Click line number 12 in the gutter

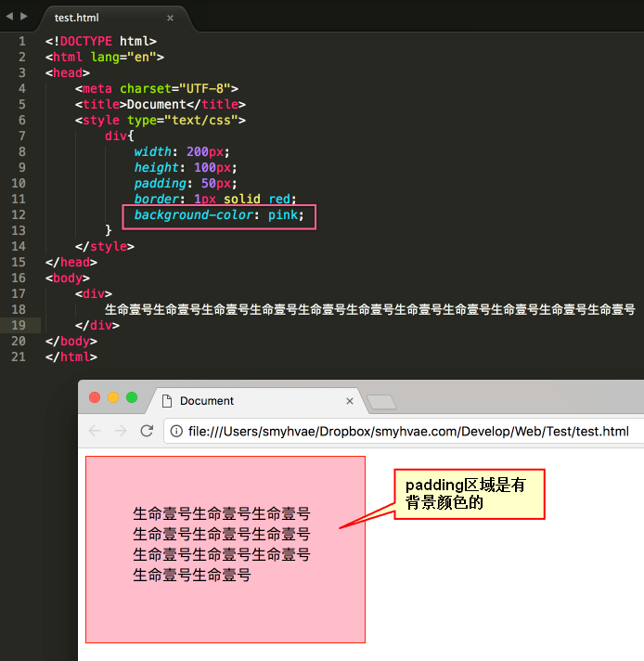(19, 214)
